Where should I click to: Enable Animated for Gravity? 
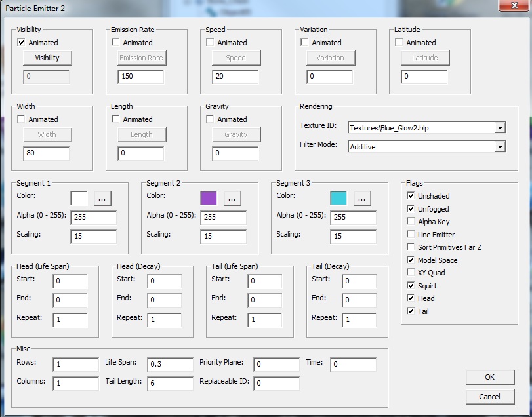point(210,119)
